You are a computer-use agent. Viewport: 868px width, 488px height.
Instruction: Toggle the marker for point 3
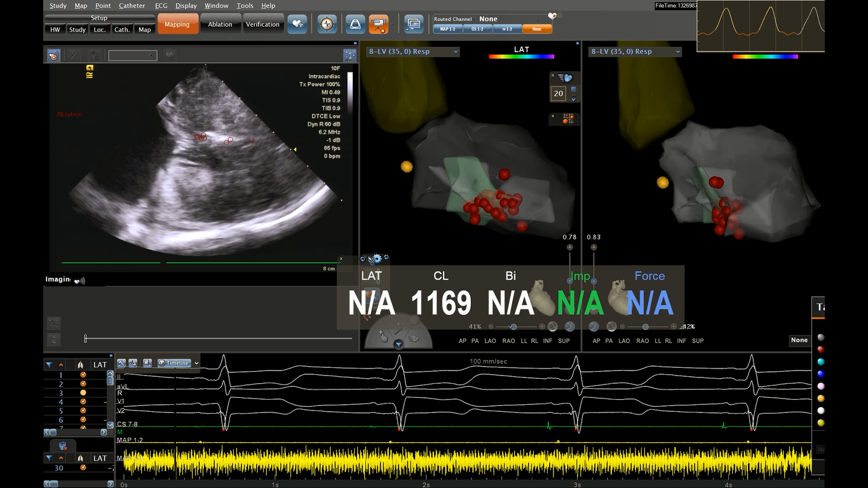click(x=83, y=393)
